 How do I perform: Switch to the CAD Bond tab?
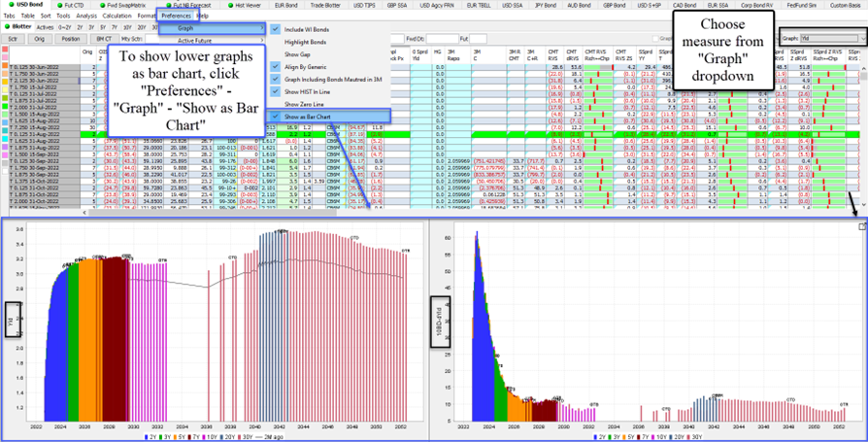click(684, 5)
